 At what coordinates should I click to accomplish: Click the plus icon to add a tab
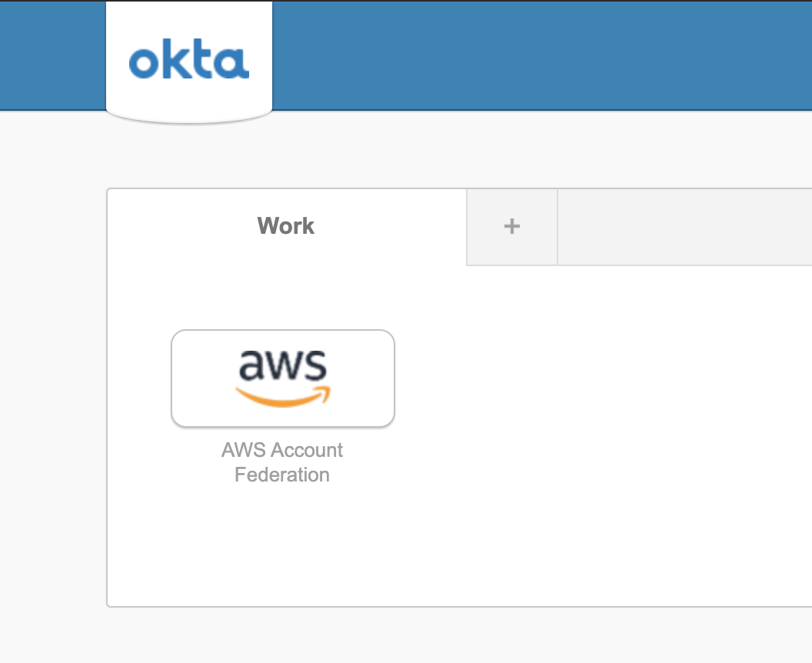[511, 226]
